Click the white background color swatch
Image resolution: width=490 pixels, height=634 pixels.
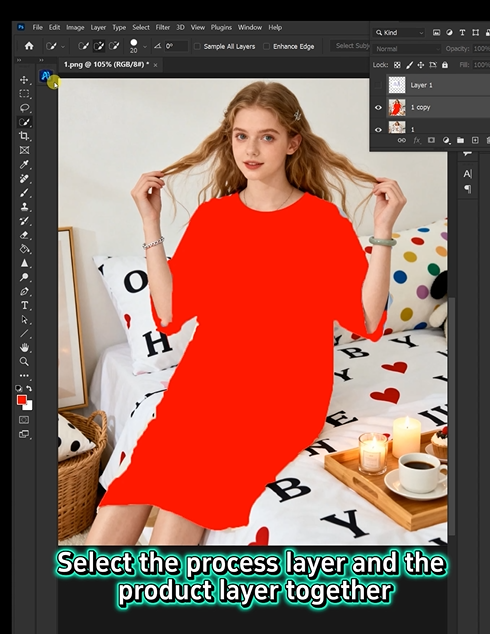point(29,406)
